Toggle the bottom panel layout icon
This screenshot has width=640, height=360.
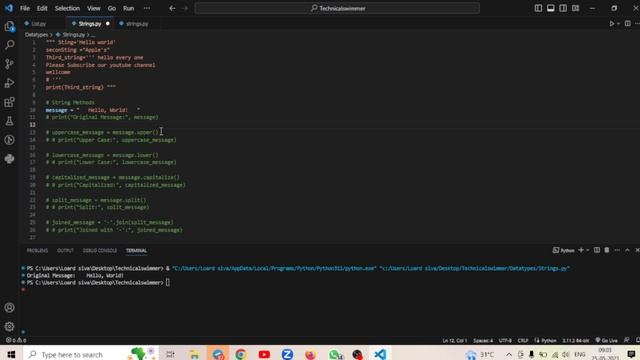[551, 8]
